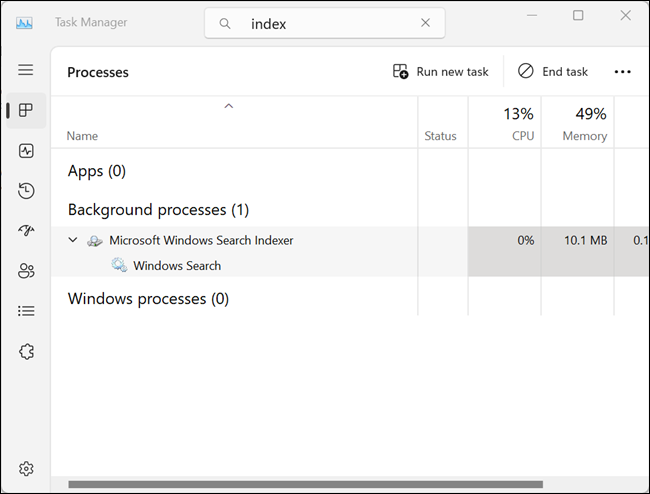650x494 pixels.
Task: Sort by the CPU column header
Action: point(504,123)
